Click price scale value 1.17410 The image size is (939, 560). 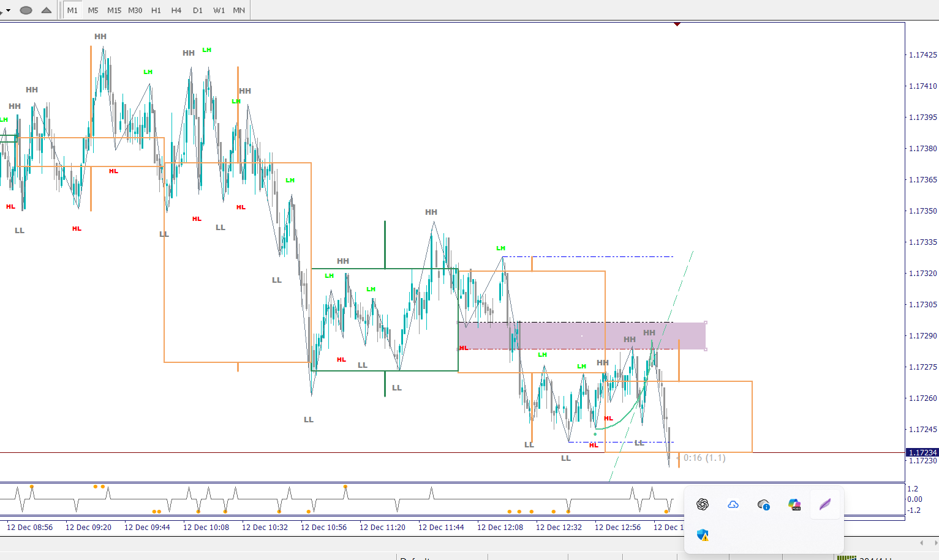click(922, 86)
